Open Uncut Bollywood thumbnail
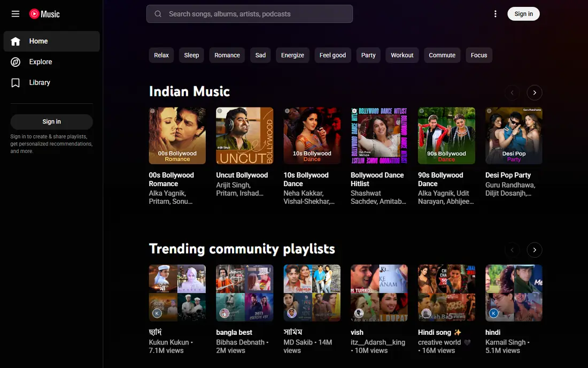588x368 pixels. (244, 136)
